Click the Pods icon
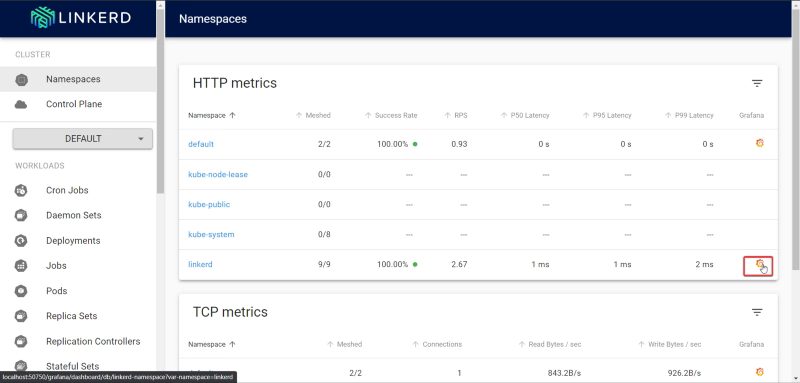Image resolution: width=800 pixels, height=383 pixels. (x=21, y=291)
